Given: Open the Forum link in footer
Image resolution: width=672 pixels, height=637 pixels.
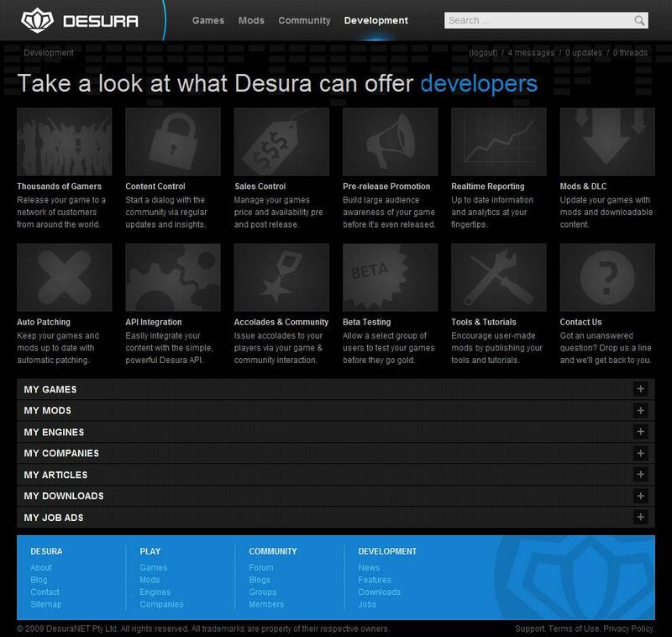Looking at the screenshot, I should pos(261,567).
